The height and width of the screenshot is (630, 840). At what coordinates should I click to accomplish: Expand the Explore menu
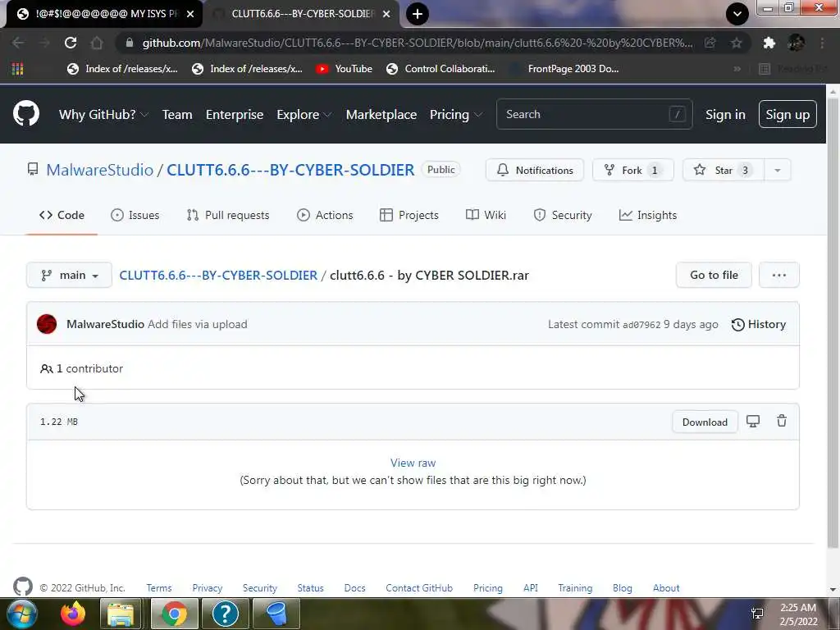click(x=304, y=115)
